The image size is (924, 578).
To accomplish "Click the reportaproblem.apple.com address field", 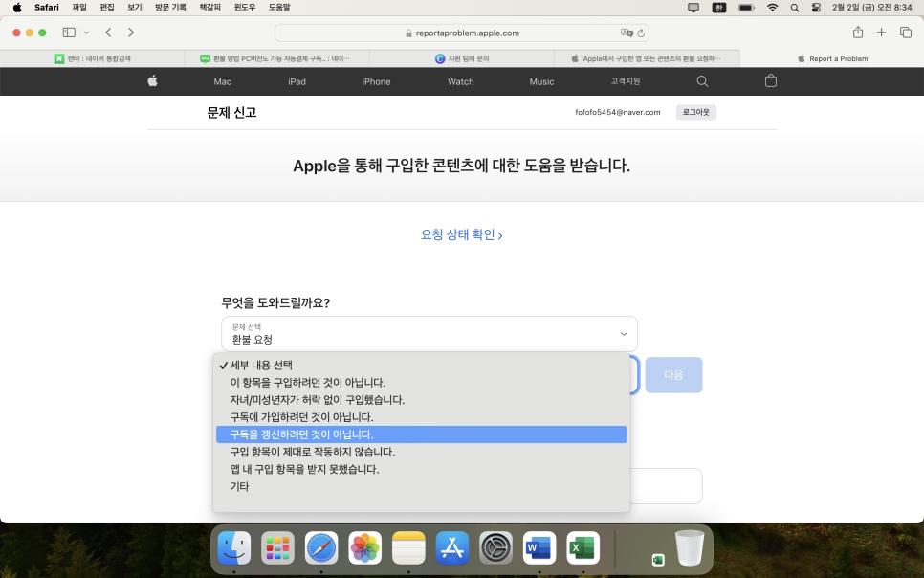I will (462, 33).
